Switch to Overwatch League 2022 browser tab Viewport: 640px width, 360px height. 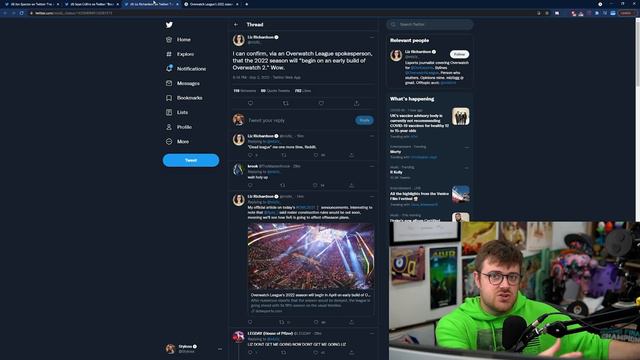pos(211,4)
